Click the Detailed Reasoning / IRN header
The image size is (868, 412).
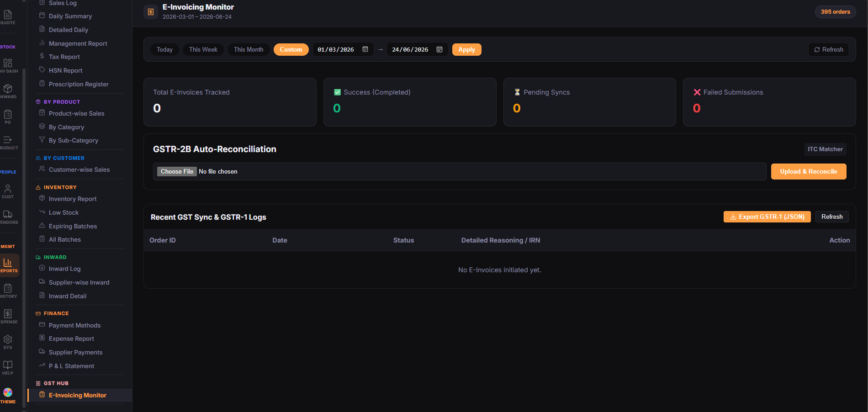501,240
